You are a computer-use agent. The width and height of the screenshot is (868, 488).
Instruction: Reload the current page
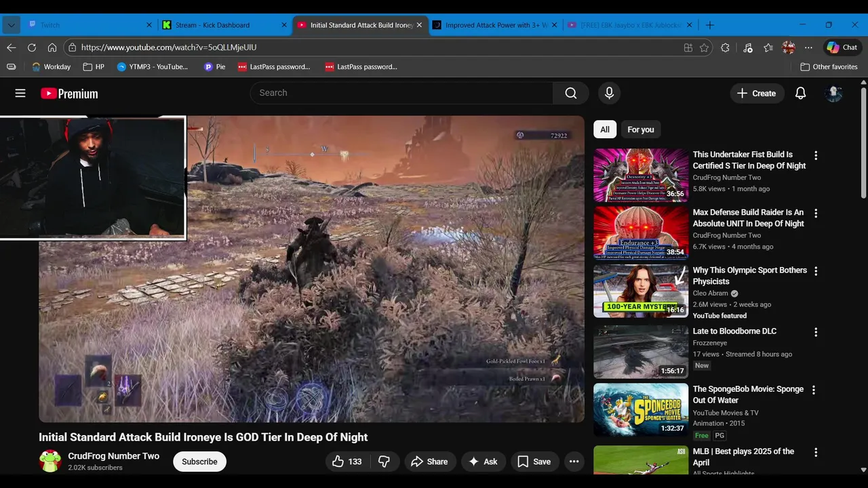32,47
